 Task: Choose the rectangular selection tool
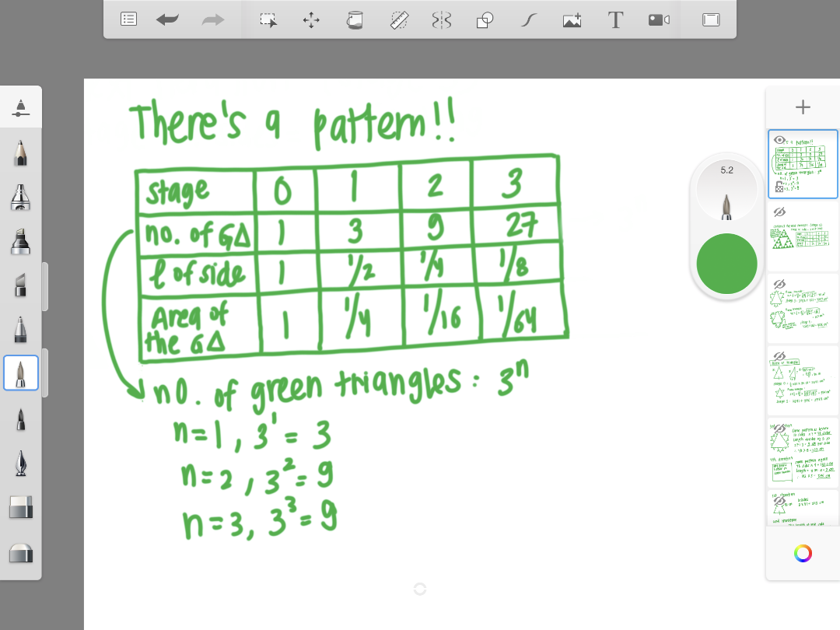[x=268, y=20]
